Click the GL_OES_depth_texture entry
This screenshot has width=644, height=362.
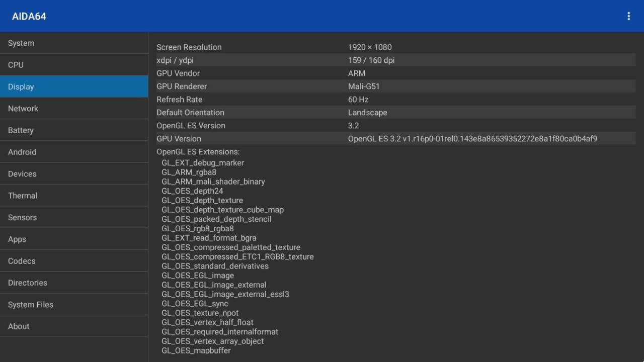click(x=202, y=200)
